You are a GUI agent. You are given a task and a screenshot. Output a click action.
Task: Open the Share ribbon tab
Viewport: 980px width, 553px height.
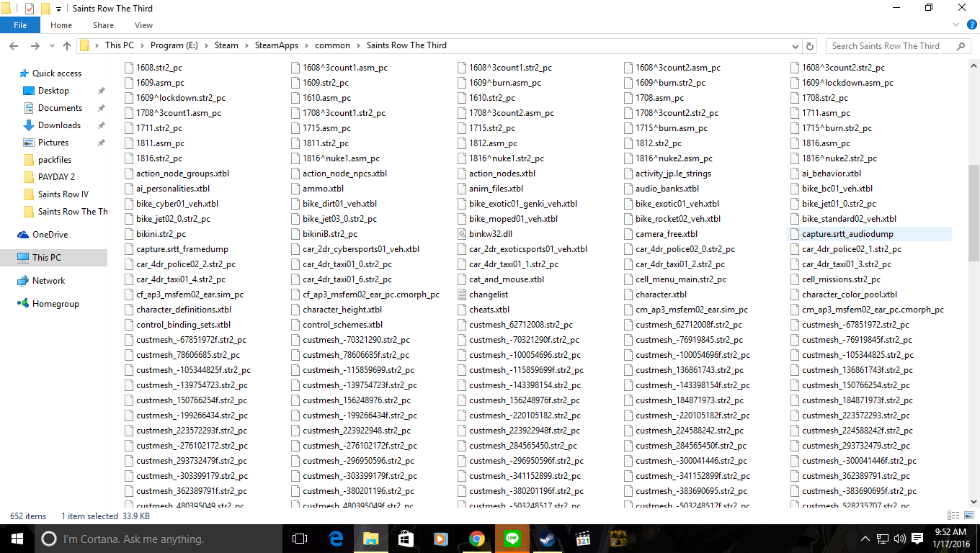pos(103,25)
